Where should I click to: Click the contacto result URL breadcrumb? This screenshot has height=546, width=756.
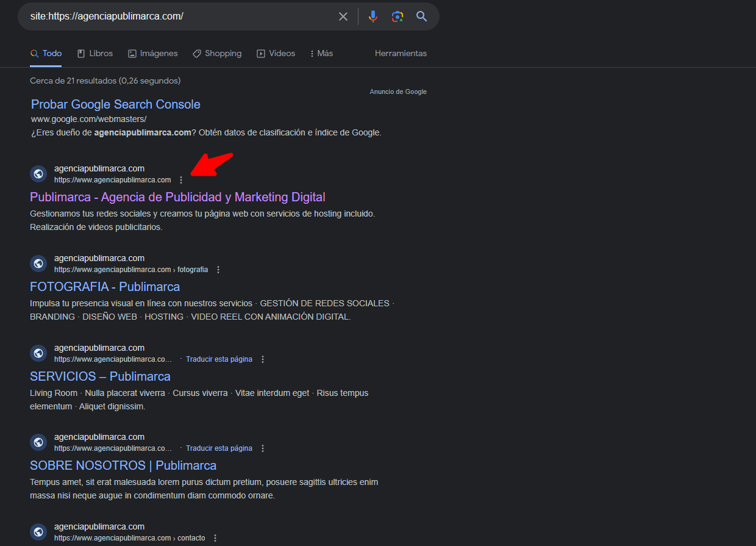[x=129, y=538]
